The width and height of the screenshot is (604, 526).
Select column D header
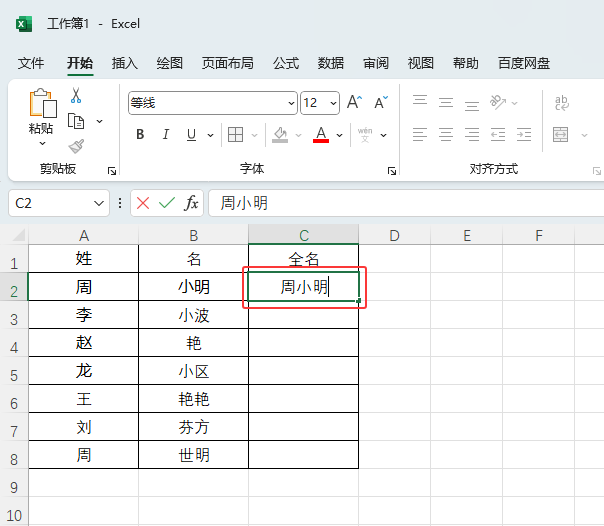(394, 235)
